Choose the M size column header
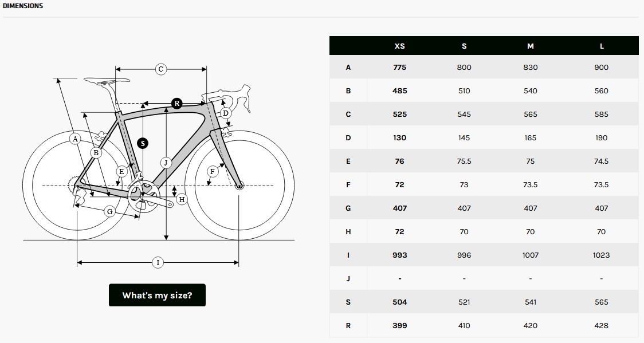This screenshot has height=343, width=644. 531,46
